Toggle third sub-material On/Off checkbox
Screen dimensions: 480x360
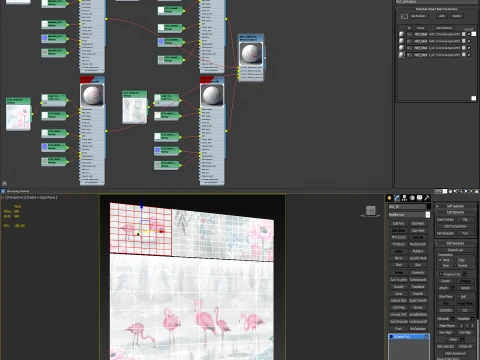point(469,48)
